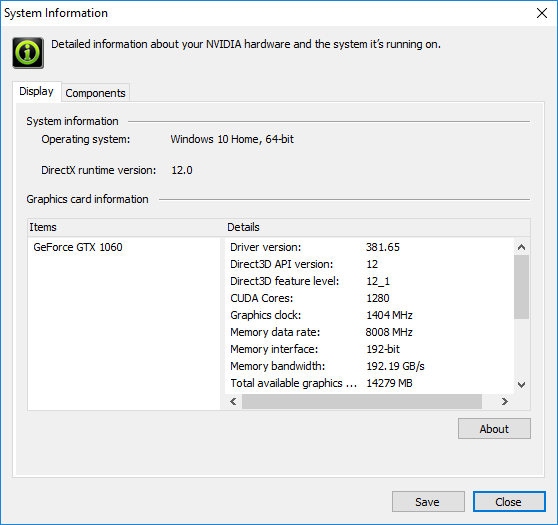Screen dimensions: 558x525
Task: Select the Display tab
Action: [x=36, y=91]
